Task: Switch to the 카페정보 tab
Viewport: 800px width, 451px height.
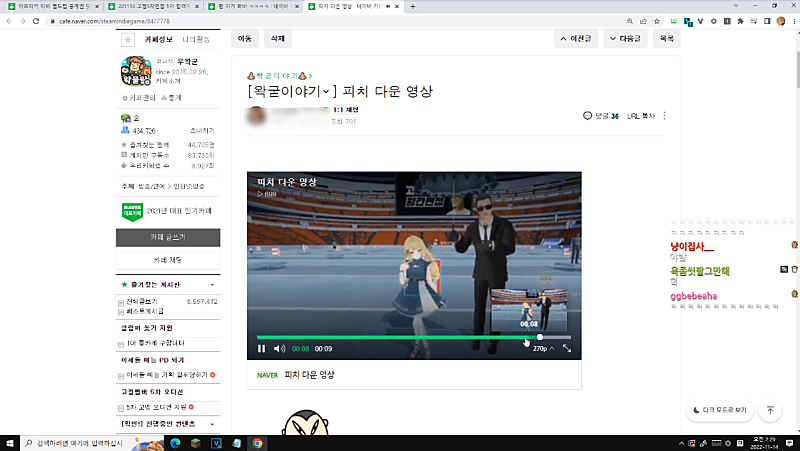Action: (x=159, y=40)
